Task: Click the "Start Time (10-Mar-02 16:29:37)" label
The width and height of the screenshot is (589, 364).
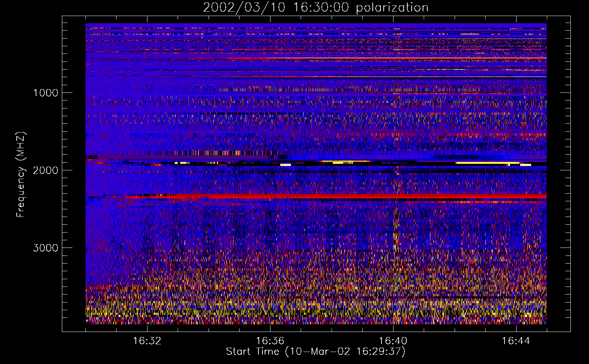Action: click(x=316, y=352)
